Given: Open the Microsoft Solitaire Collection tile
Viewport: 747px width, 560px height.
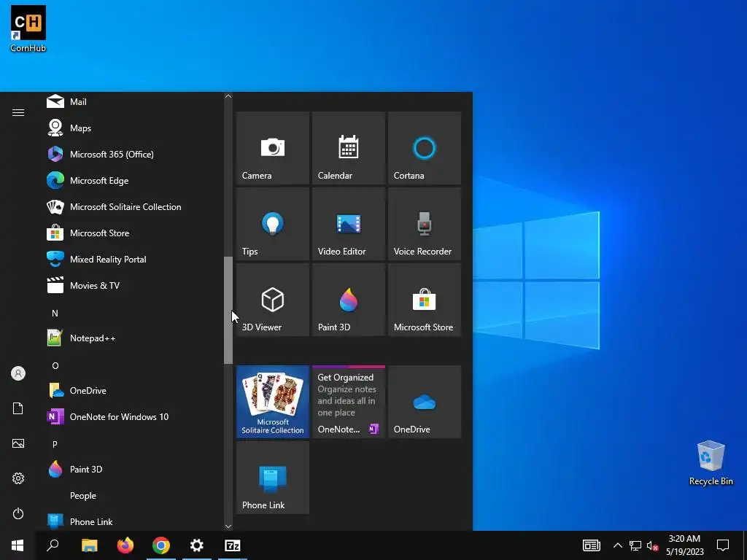Looking at the screenshot, I should [x=273, y=402].
